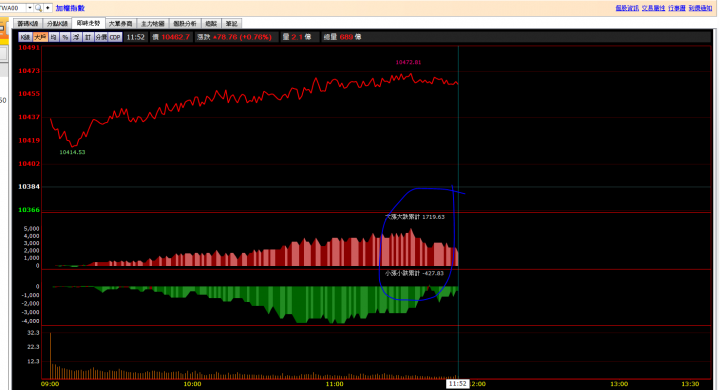This screenshot has height=390, width=720.
Task: Toggle the highlighted 大戶 indicator button
Action: [40, 37]
